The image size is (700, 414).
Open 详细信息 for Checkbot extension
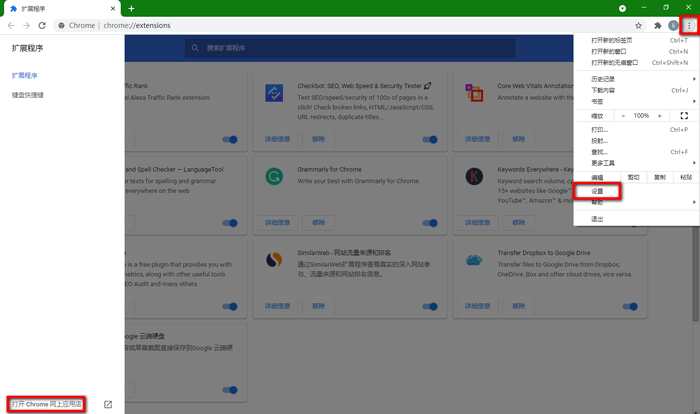(x=277, y=139)
